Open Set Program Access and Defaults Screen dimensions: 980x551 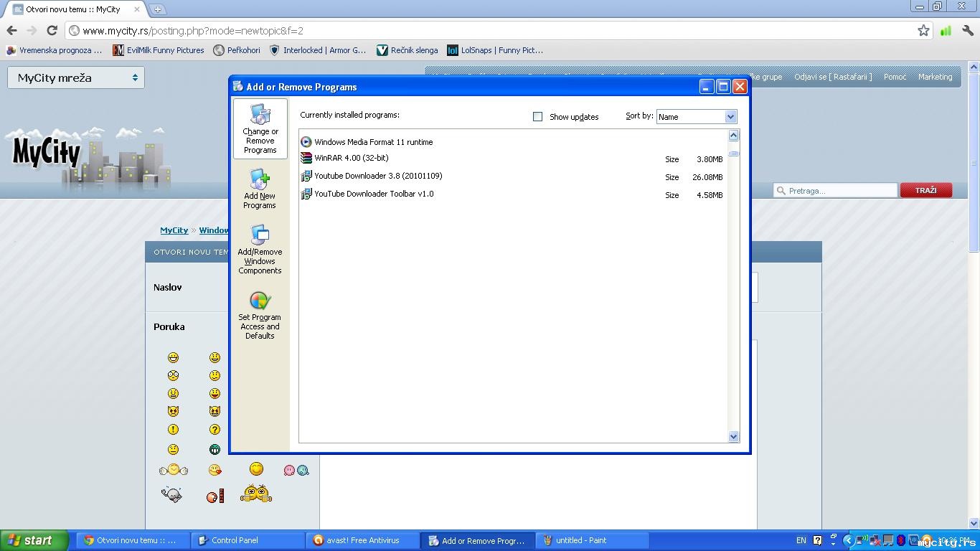point(260,315)
